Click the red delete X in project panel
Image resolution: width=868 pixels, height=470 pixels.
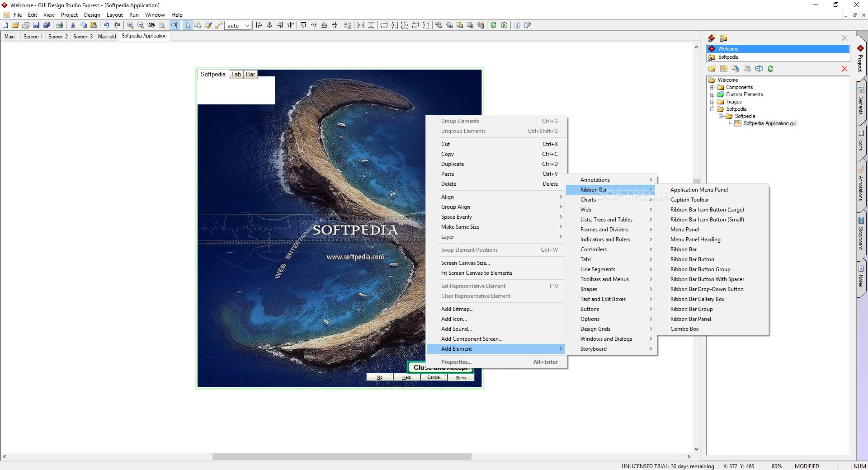click(x=844, y=69)
